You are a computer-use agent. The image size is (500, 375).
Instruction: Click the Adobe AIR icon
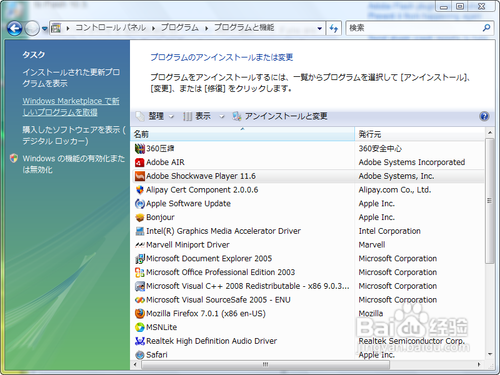140,162
